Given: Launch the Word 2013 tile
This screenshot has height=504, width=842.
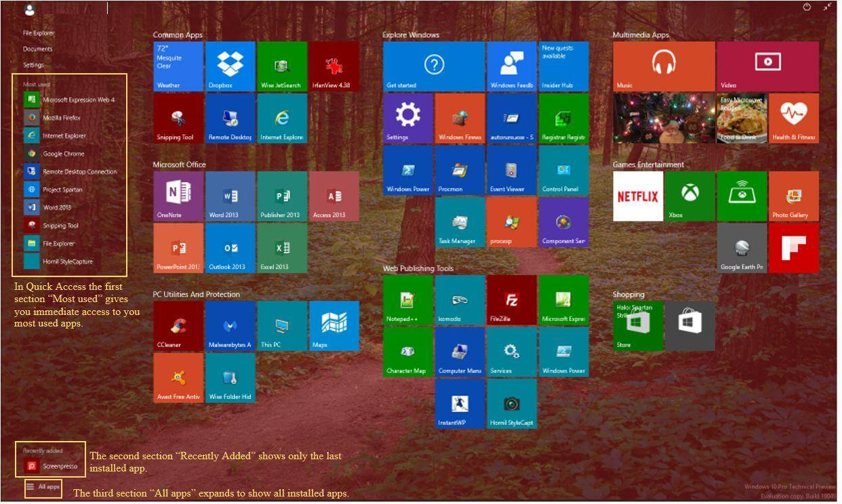Looking at the screenshot, I should click(x=230, y=196).
